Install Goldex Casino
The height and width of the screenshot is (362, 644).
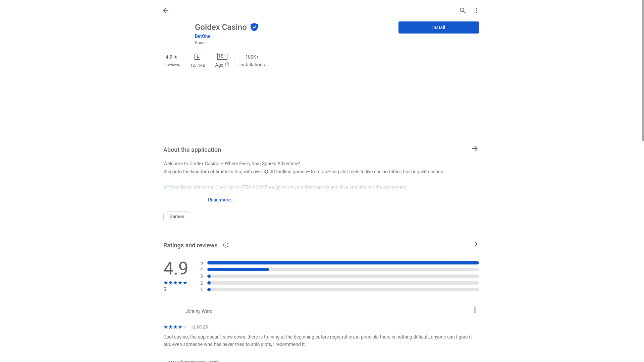[438, 27]
